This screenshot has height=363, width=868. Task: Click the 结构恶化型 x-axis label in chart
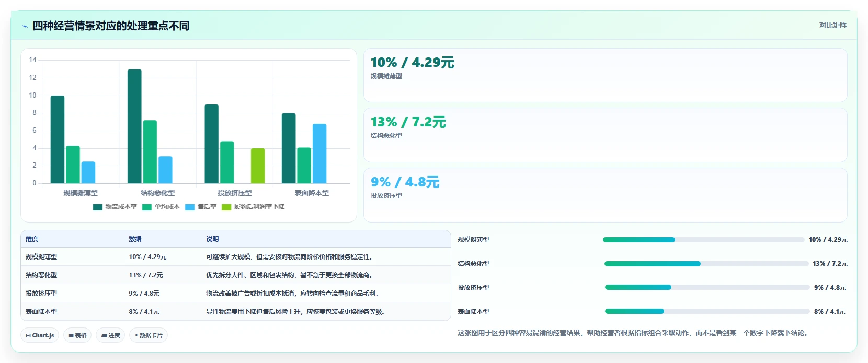[x=157, y=193]
